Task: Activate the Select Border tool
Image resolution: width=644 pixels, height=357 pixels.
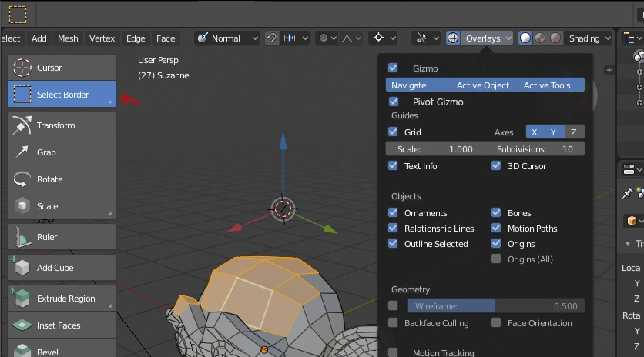Action: pyautogui.click(x=62, y=95)
